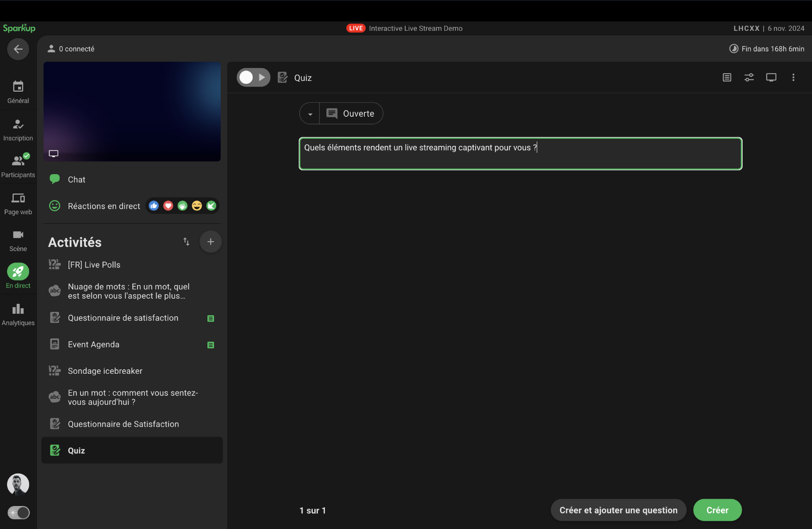Screen dimensions: 812x529
Task: Open the Analytiques sidebar section
Action: (18, 314)
